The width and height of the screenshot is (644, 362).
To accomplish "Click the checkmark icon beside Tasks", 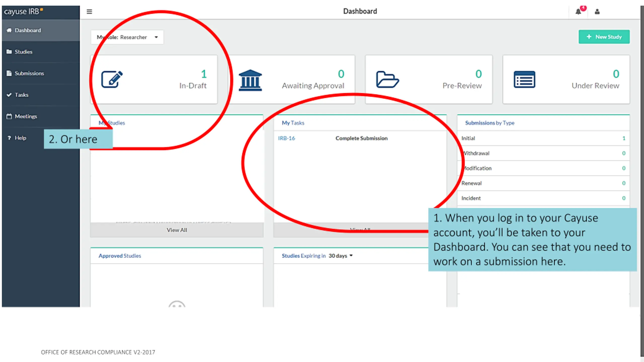I will 9,95.
